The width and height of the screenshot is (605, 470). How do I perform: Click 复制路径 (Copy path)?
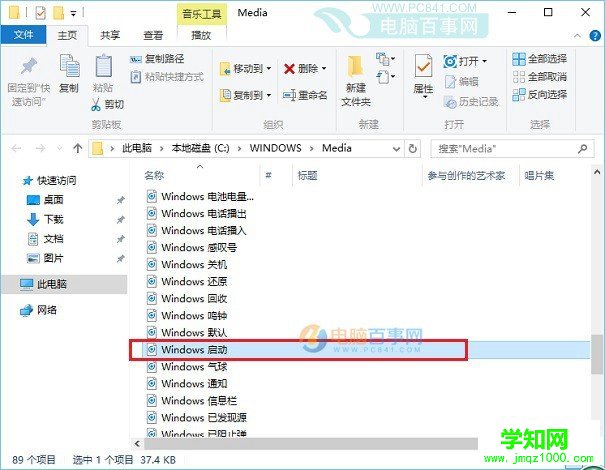pos(157,59)
